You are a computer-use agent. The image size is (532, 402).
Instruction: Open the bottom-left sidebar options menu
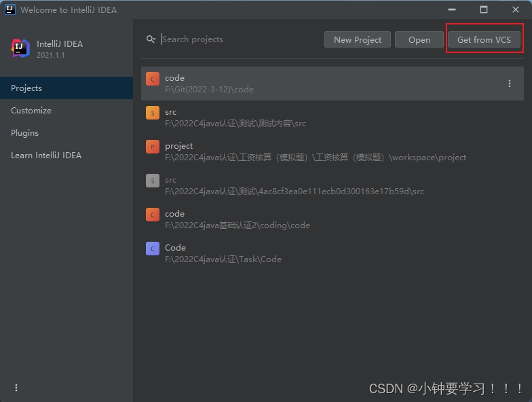tap(16, 388)
